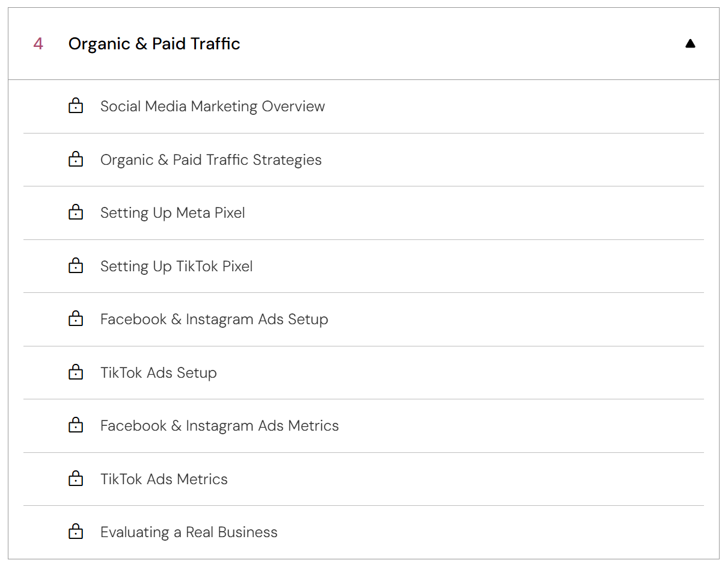This screenshot has height=569, width=728.
Task: Click the section number 4
Action: pos(38,44)
